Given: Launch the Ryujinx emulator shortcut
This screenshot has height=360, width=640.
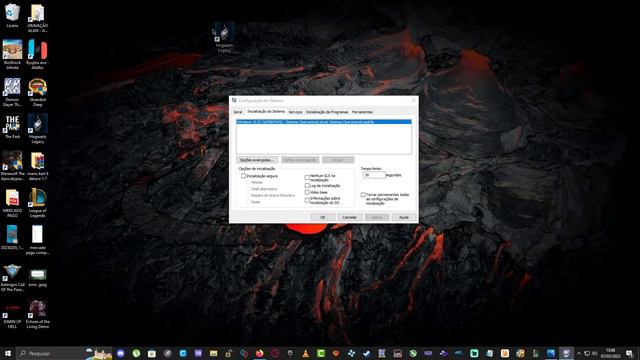Looking at the screenshot, I should click(x=38, y=54).
